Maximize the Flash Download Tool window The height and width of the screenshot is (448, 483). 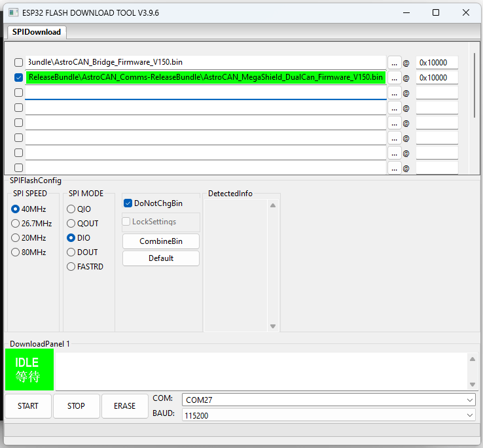point(436,12)
